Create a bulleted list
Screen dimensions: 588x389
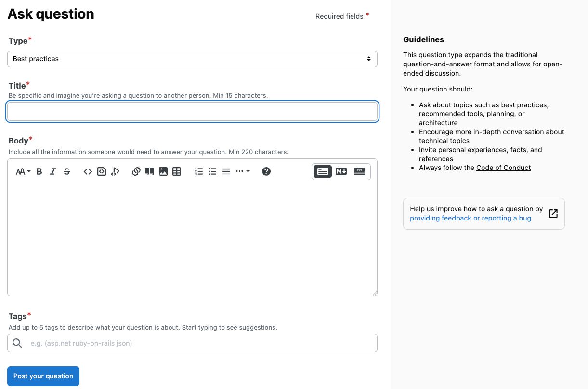(x=212, y=171)
